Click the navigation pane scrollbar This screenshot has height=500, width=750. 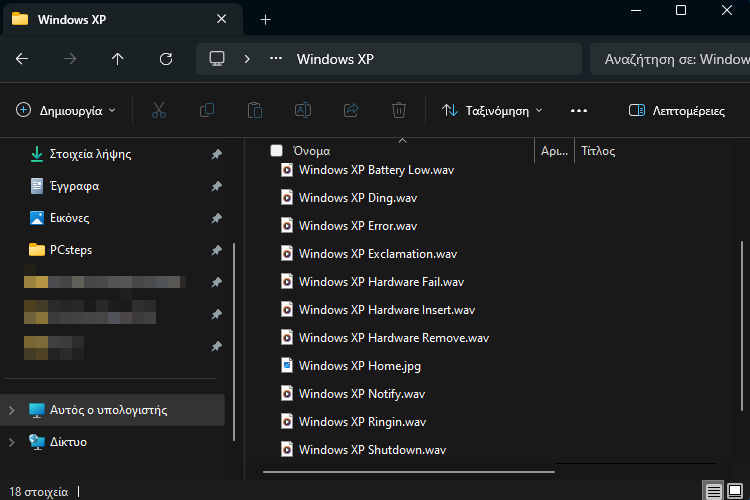click(x=234, y=342)
